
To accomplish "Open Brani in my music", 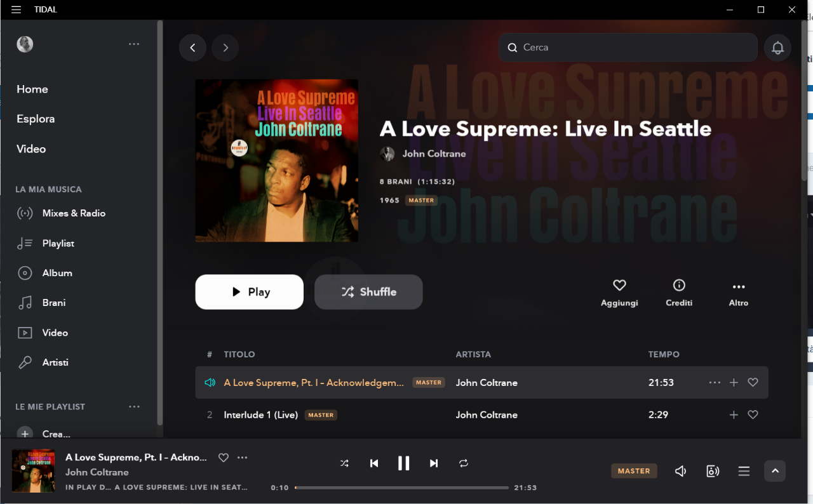I will pos(53,303).
